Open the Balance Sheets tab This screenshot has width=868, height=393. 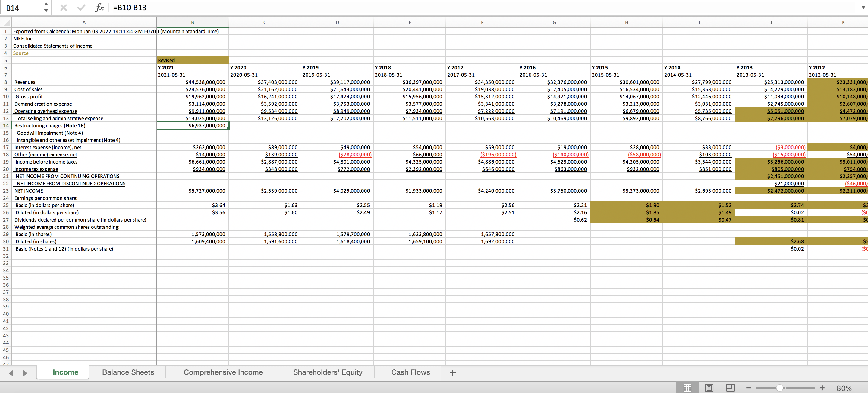point(128,372)
